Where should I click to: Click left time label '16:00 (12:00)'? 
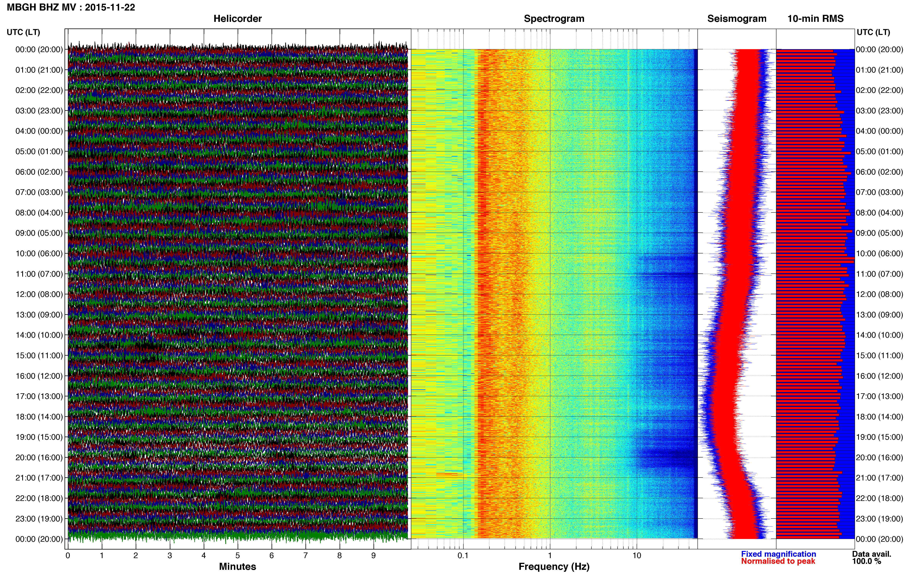tap(39, 376)
